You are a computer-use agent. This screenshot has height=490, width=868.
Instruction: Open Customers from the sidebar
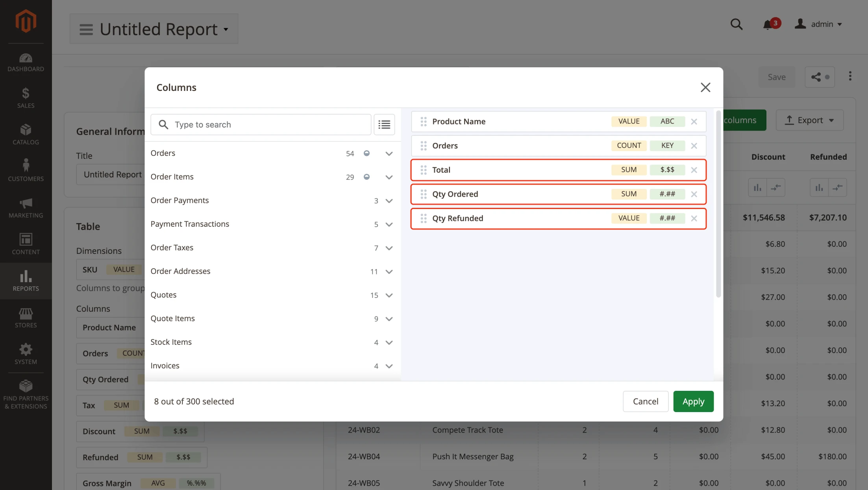pyautogui.click(x=26, y=169)
